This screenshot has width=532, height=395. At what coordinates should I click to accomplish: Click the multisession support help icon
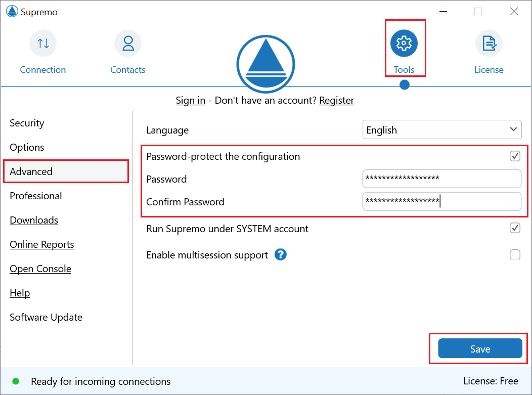tap(281, 255)
